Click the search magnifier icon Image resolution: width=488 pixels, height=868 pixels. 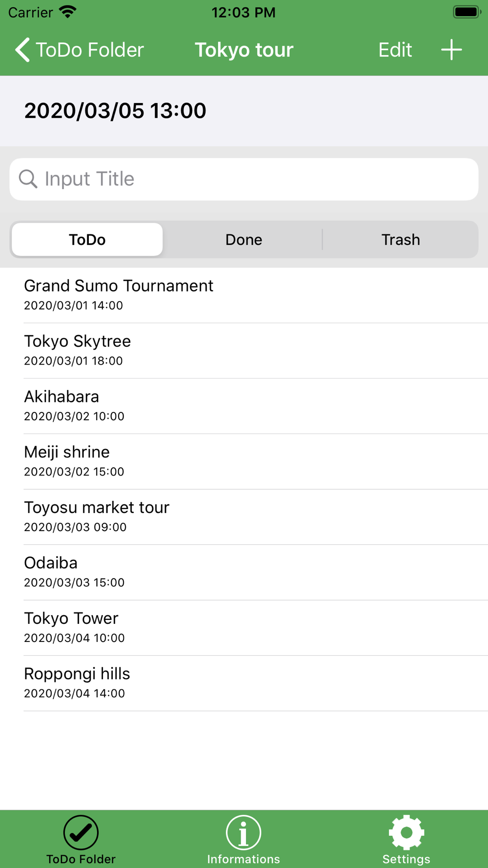[28, 179]
